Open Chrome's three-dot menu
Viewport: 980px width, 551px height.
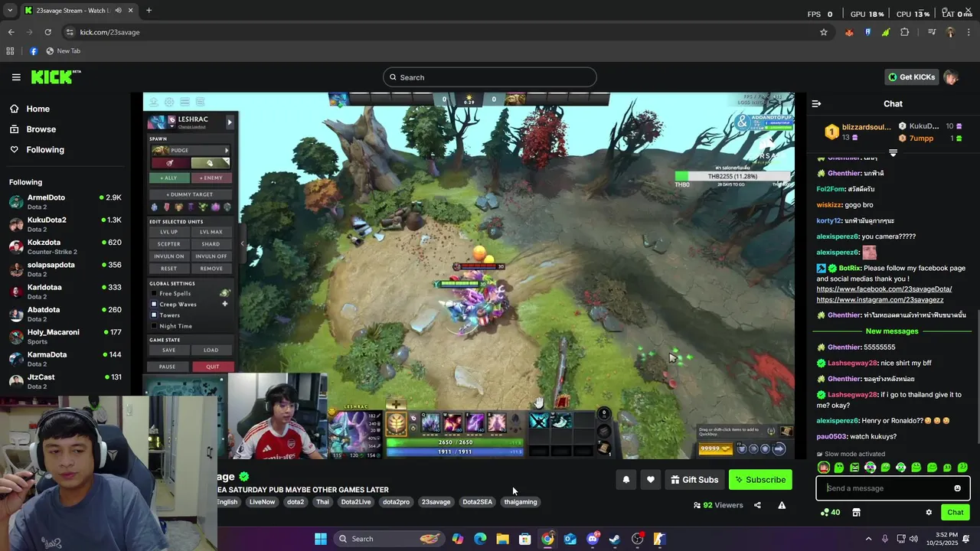click(969, 32)
